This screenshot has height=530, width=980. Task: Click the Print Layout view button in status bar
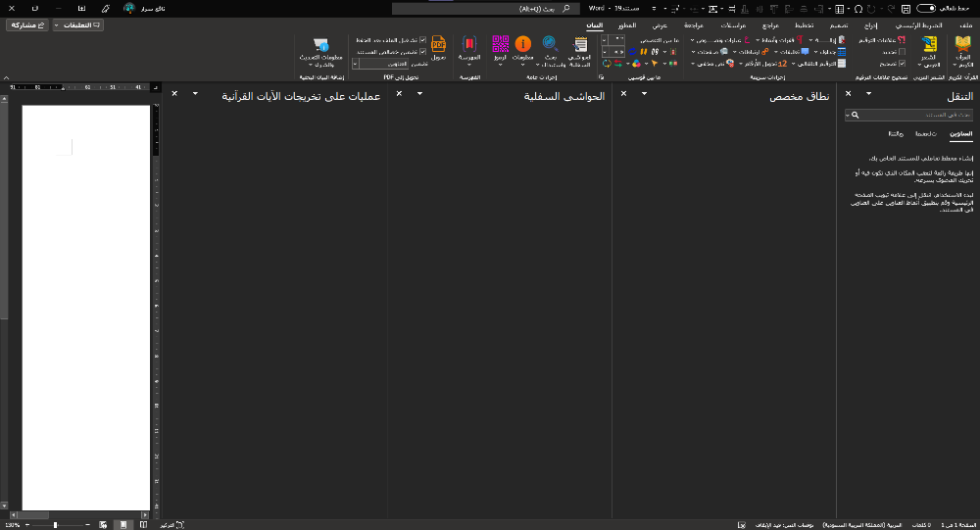coord(123,525)
